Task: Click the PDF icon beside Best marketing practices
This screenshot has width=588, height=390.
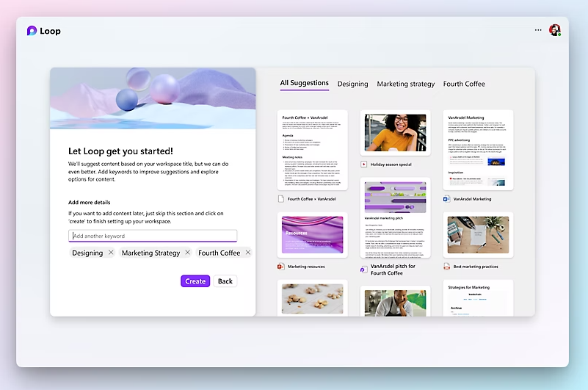Action: click(446, 267)
